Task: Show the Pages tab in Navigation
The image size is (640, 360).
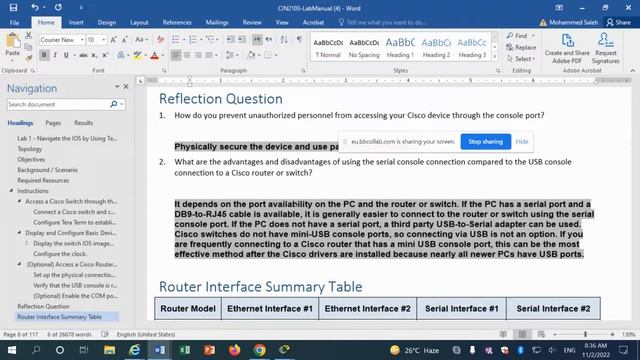Action: click(53, 123)
